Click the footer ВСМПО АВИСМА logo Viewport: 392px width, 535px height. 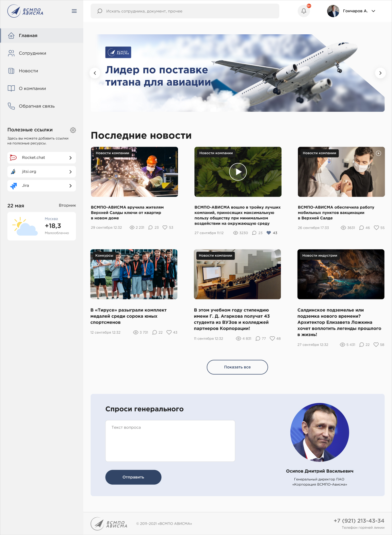[109, 524]
